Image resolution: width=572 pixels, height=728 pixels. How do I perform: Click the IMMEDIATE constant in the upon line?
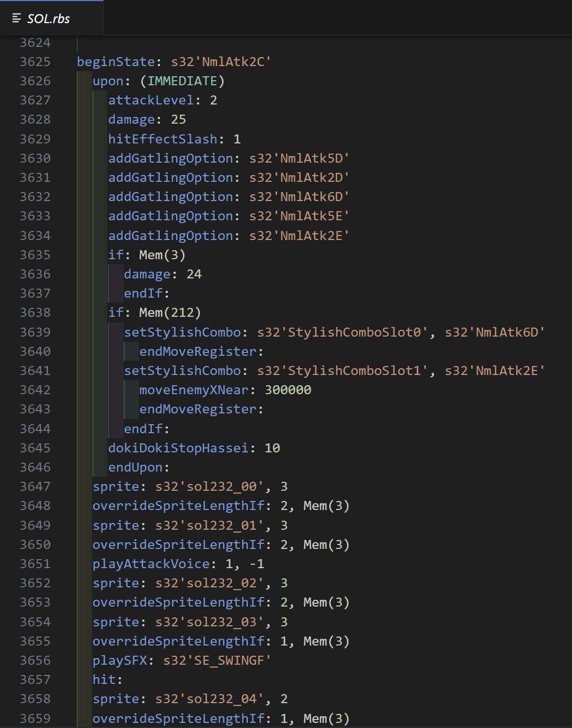click(x=182, y=81)
